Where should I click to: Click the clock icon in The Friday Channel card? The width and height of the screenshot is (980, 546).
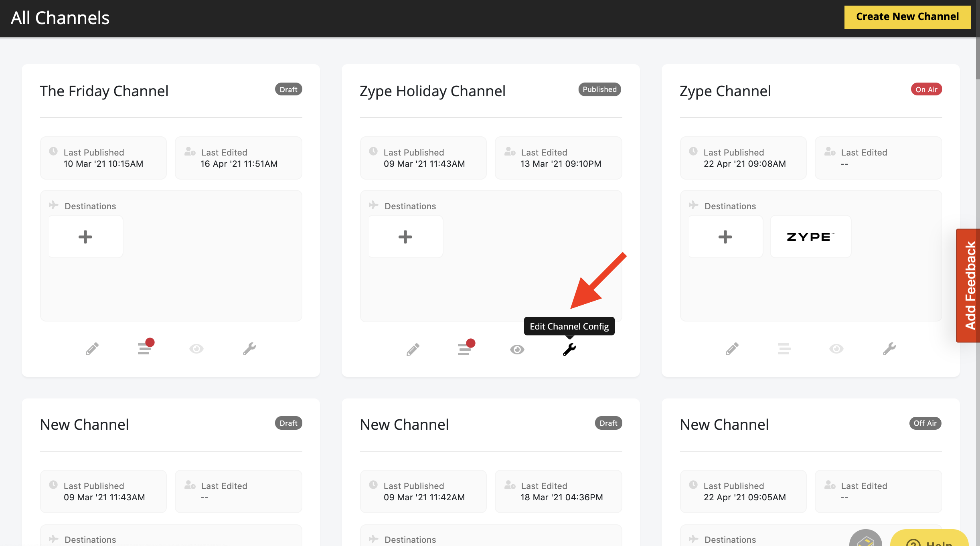point(53,151)
